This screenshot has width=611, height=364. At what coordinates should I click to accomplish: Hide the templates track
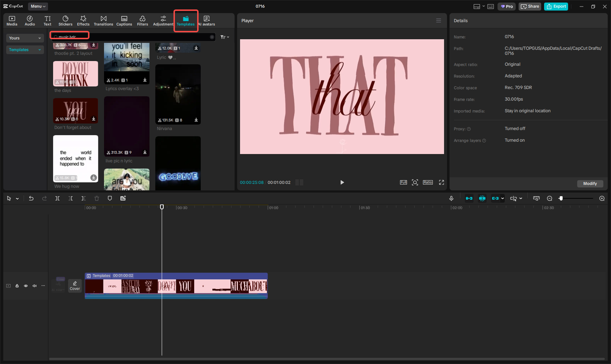(26, 285)
